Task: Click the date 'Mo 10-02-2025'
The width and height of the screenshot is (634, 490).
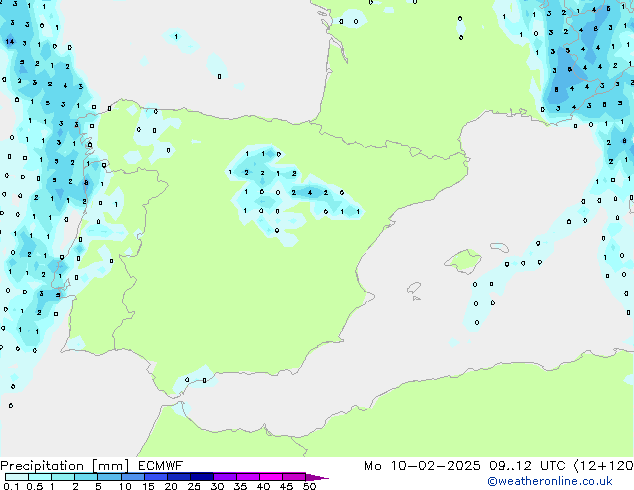Action: coord(422,466)
